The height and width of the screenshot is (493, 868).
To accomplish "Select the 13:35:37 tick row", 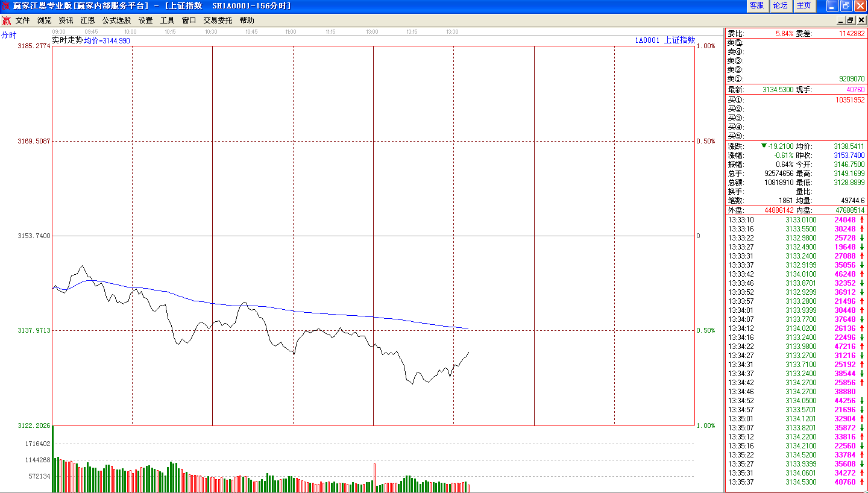I will [796, 482].
